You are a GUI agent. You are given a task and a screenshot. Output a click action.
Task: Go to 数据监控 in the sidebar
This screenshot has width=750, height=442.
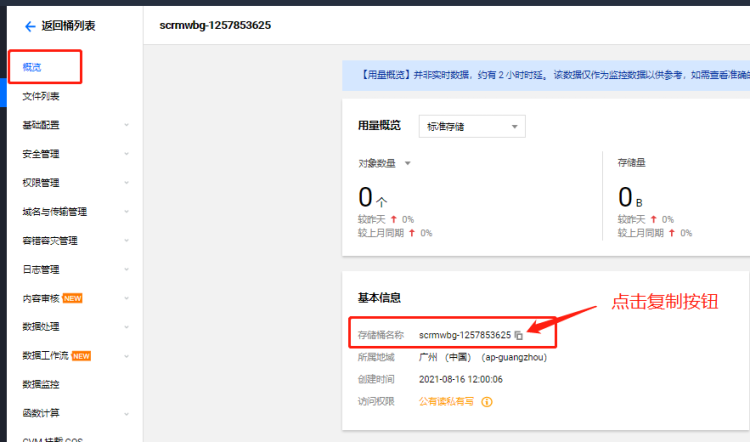click(41, 384)
